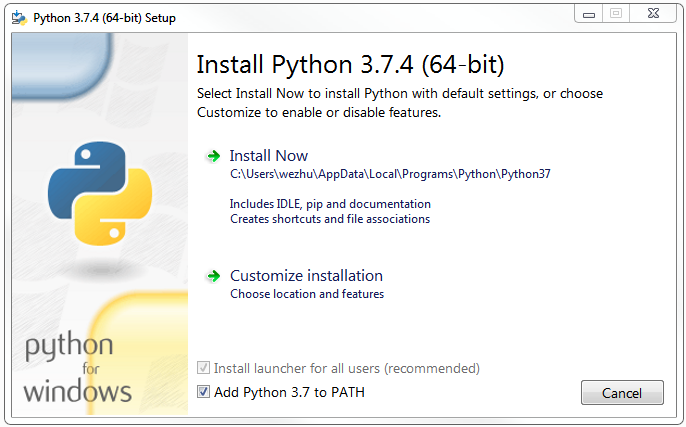Click 'Includes IDLE, pip and documentation' text
686x427 pixels.
(x=330, y=204)
